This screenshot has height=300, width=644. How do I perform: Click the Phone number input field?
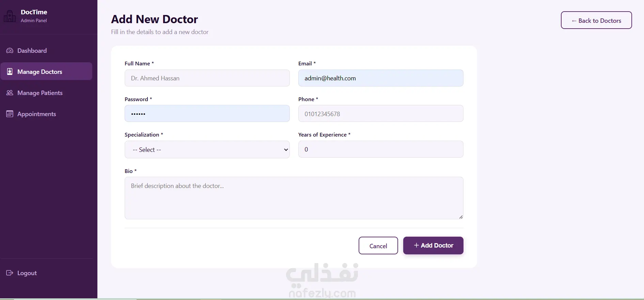380,114
